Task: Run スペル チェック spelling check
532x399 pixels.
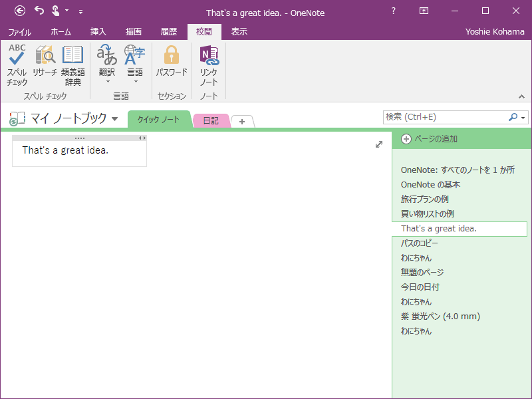Action: coord(17,65)
